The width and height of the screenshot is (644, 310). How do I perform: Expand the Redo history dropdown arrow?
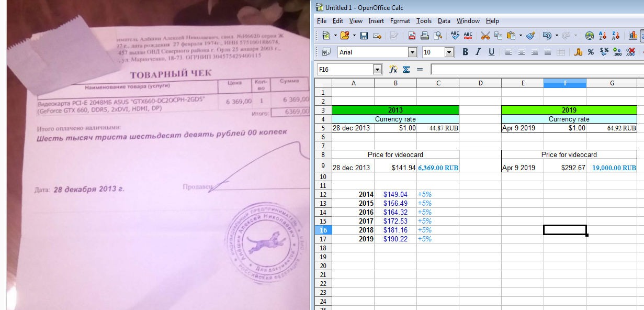576,36
